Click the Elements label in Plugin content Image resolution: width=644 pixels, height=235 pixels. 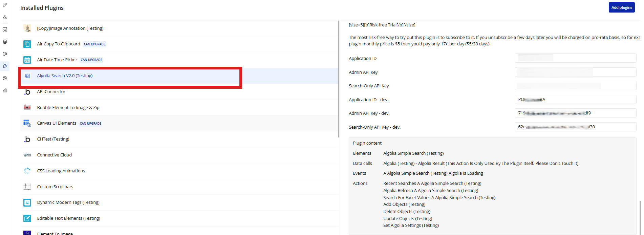pos(362,153)
